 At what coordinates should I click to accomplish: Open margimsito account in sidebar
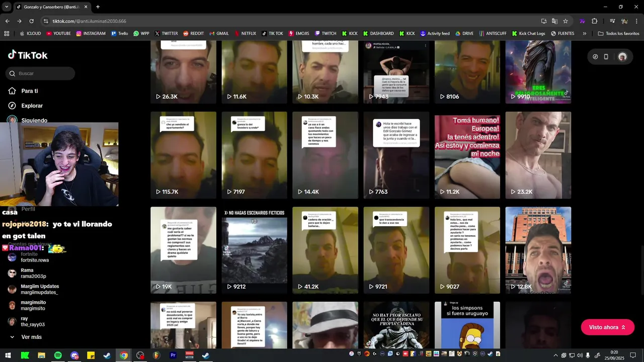point(27,305)
